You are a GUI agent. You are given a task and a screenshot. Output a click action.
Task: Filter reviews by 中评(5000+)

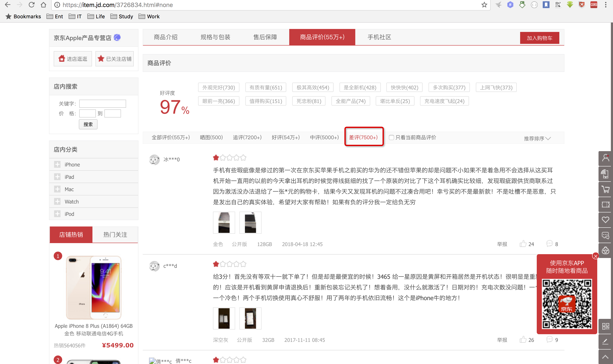324,137
